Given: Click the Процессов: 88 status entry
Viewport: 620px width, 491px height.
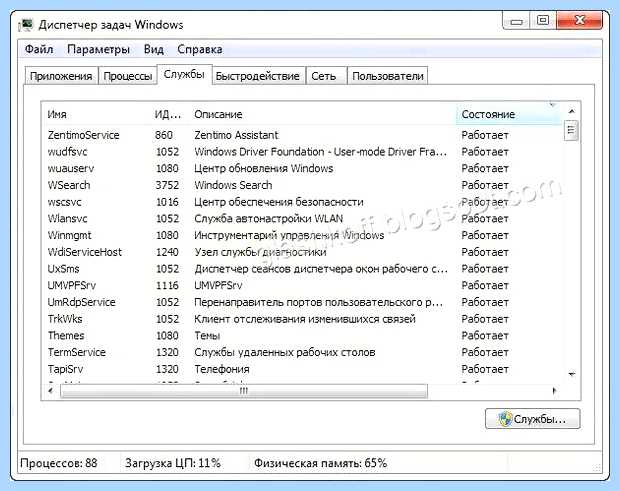Looking at the screenshot, I should (x=59, y=463).
